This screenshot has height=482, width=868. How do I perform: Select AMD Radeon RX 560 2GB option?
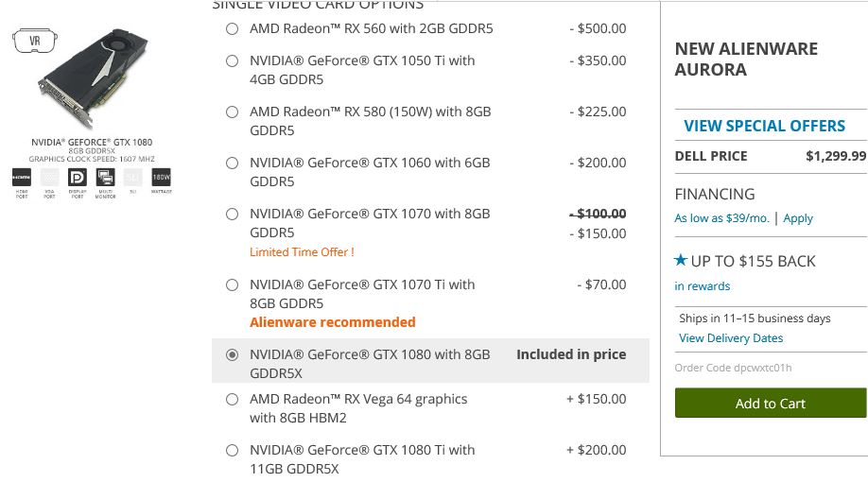click(x=232, y=28)
